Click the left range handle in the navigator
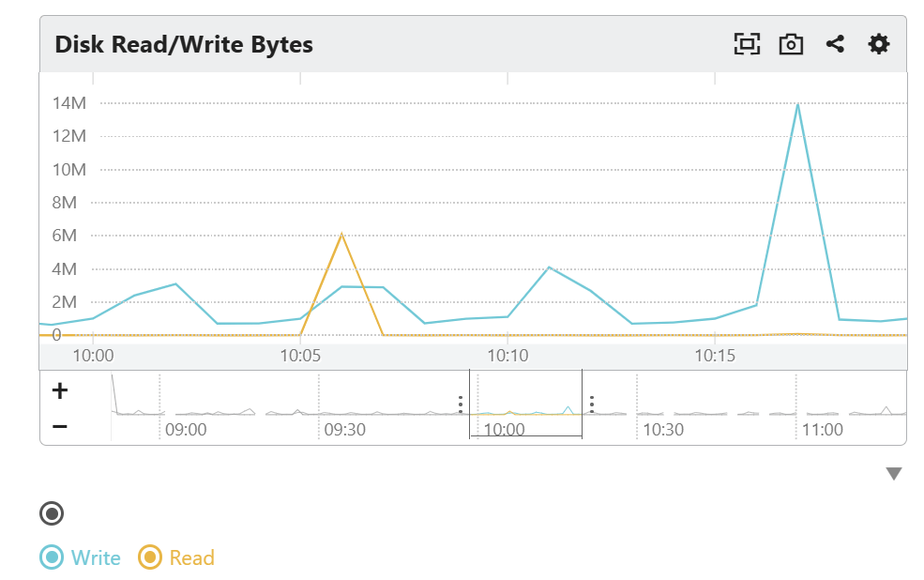924x580 pixels. pos(461,404)
